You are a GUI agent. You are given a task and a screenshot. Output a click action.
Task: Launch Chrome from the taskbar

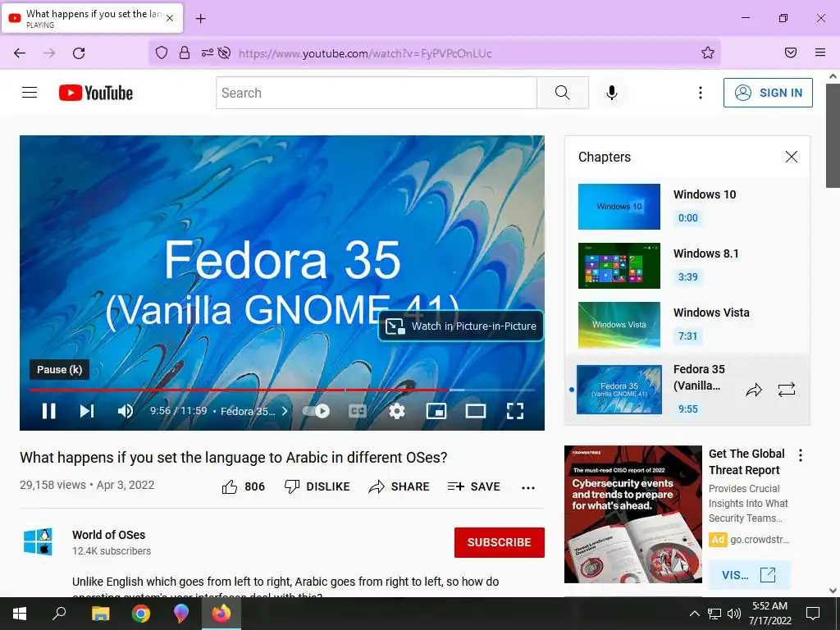click(x=141, y=614)
